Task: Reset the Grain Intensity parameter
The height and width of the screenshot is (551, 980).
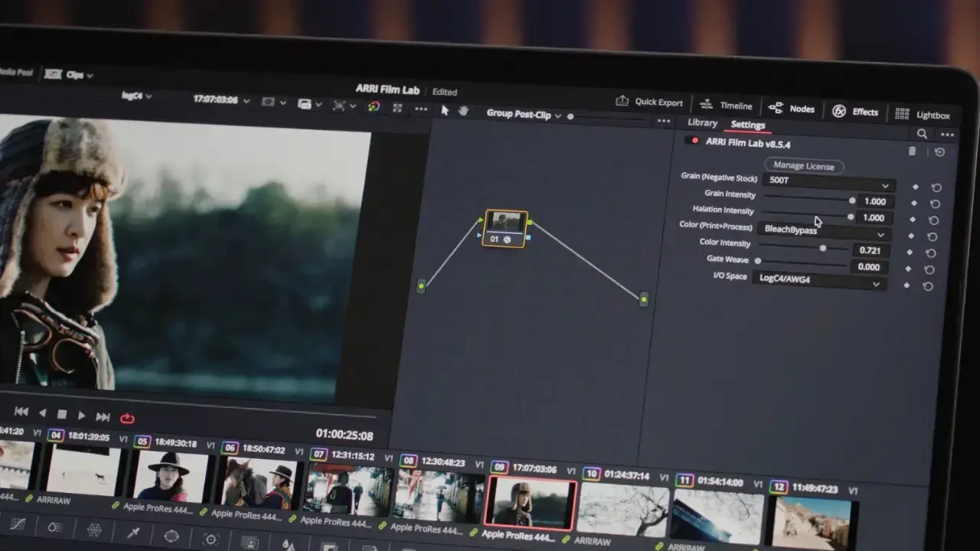Action: 935,204
